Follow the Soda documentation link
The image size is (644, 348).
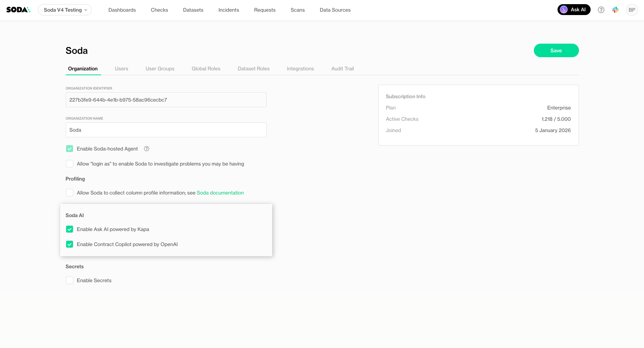[x=220, y=193]
